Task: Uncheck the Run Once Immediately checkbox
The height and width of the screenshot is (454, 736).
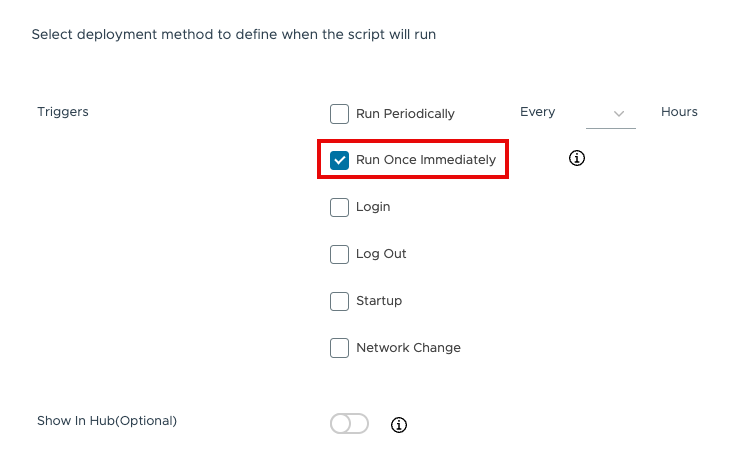Action: (340, 160)
